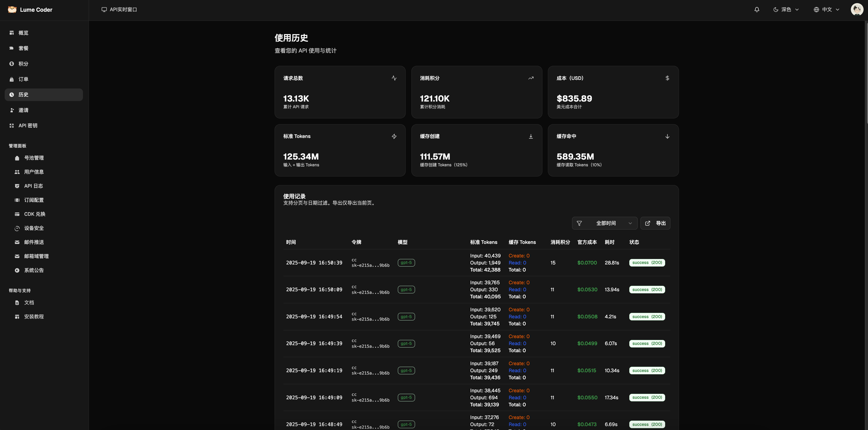Click the down arrow icon on 缓存命中 card
Viewport: 868px width, 430px height.
pyautogui.click(x=667, y=136)
